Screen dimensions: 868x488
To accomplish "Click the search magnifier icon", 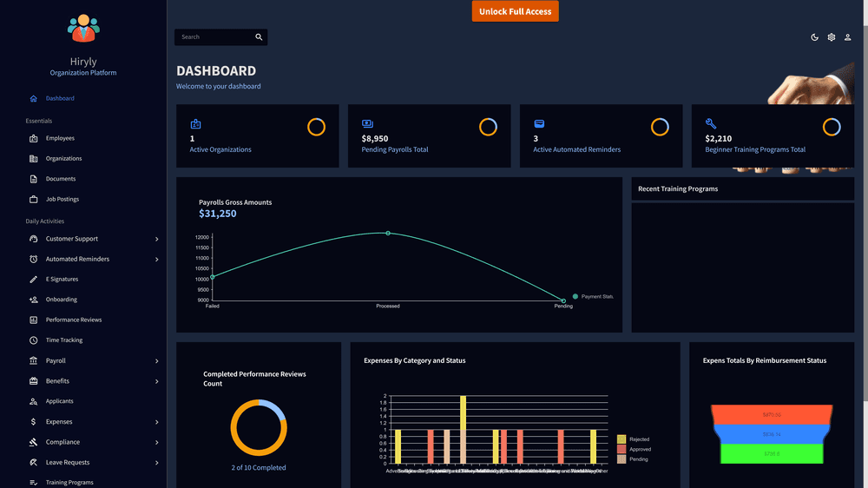I will pos(259,37).
